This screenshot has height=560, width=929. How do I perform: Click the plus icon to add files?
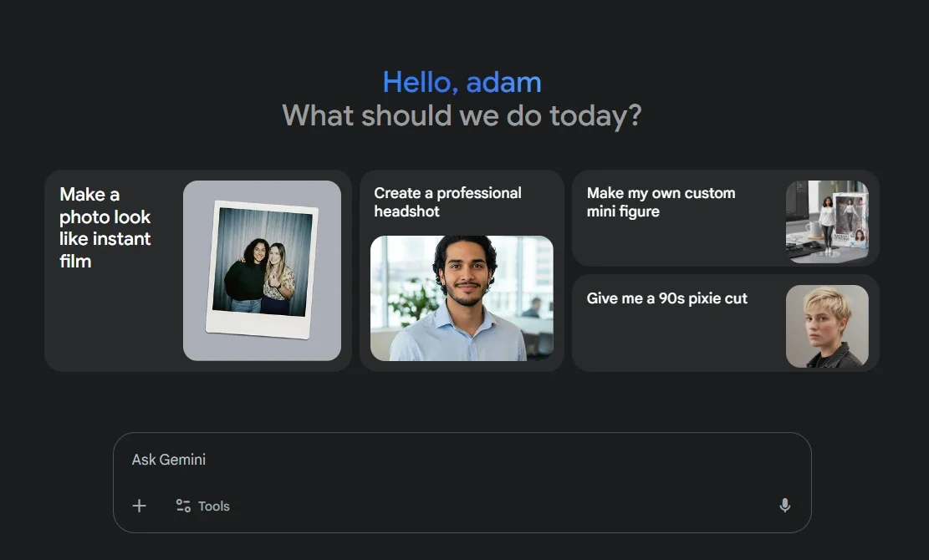tap(140, 506)
